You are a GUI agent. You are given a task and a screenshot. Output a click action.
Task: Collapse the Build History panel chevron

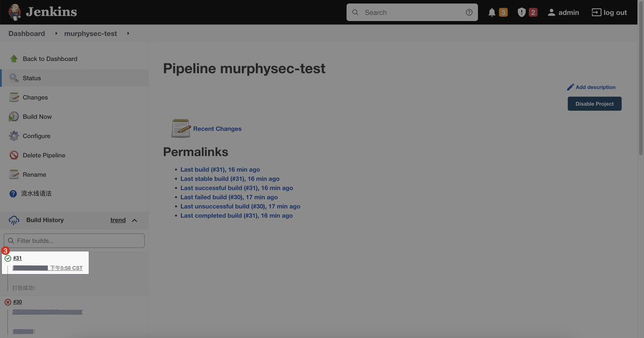coord(134,220)
